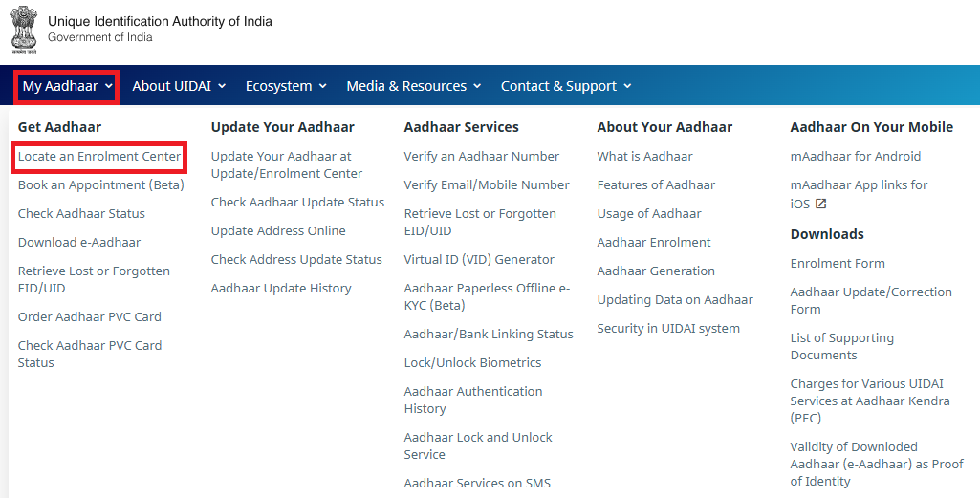980x498 pixels.
Task: Expand the chevron next to Contact & Support
Action: [627, 86]
